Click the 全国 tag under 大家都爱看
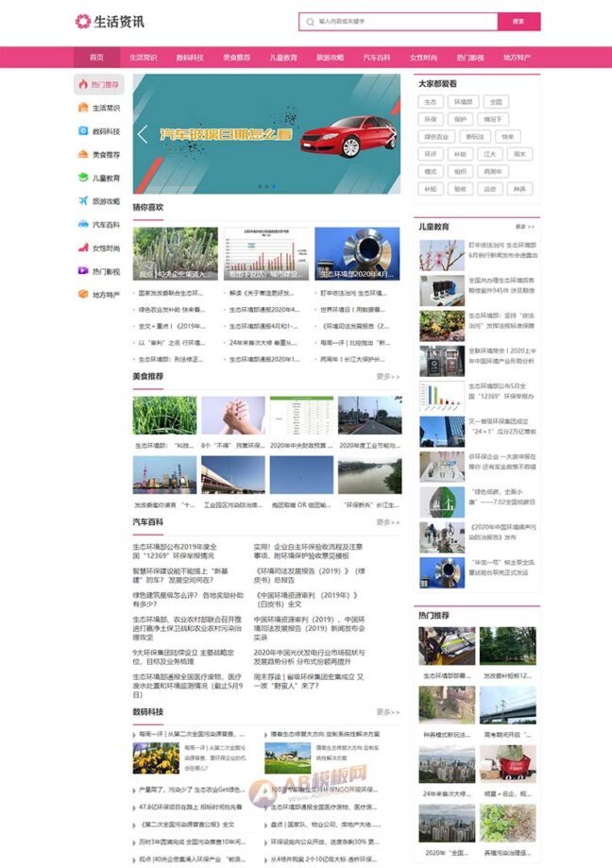The image size is (612, 868). pos(496,102)
